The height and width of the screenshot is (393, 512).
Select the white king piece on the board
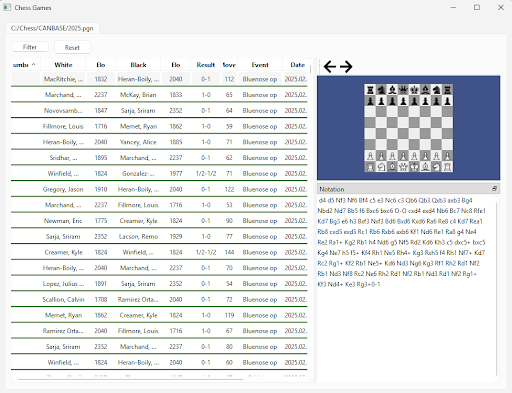(414, 167)
